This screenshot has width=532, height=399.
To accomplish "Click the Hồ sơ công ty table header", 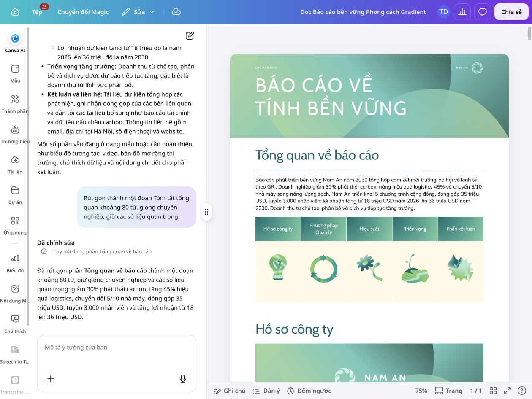I will click(278, 229).
